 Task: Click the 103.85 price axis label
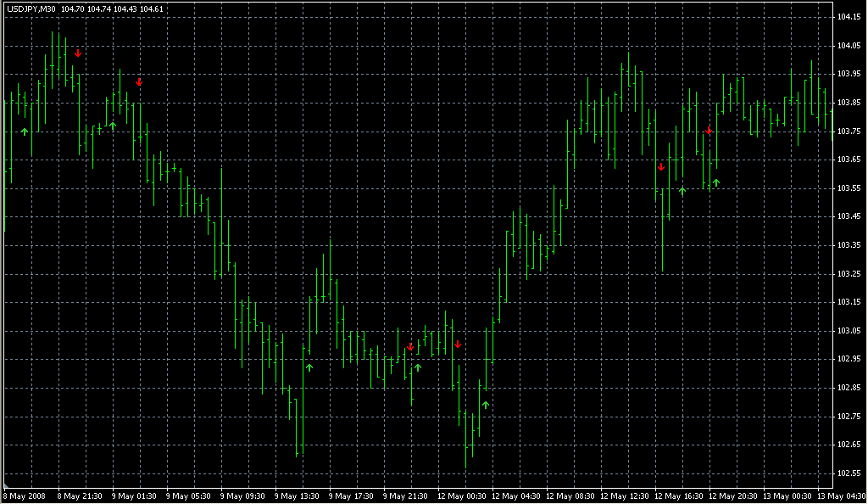(849, 103)
